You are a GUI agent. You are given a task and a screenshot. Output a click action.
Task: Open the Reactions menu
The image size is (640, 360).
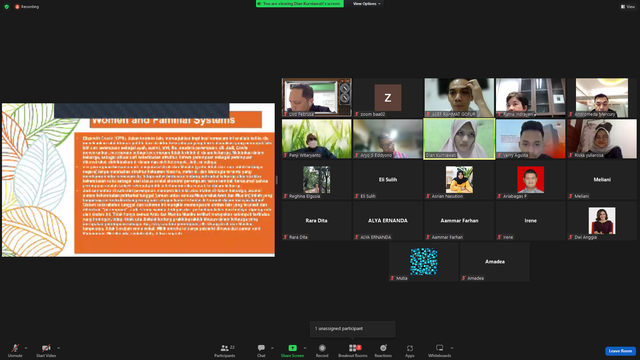383,350
